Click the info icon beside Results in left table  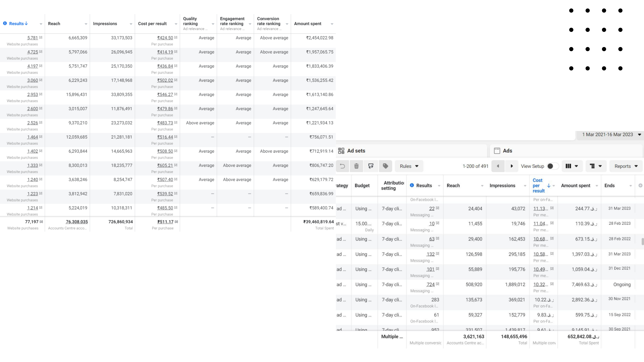click(x=5, y=23)
